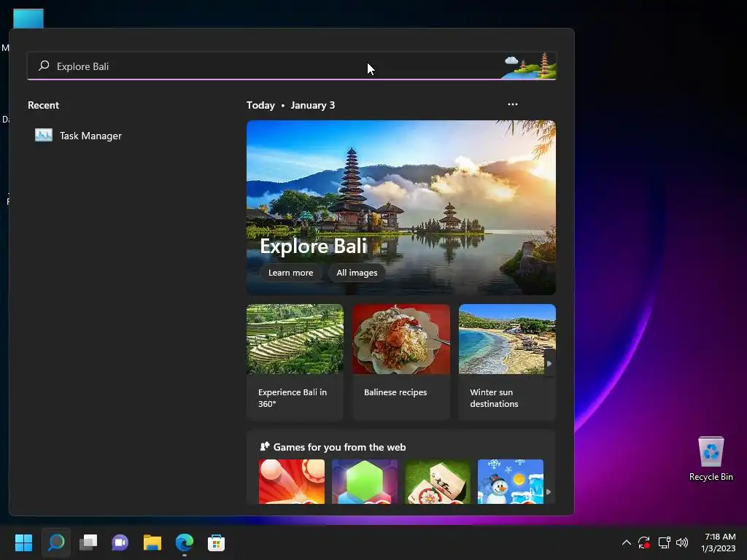This screenshot has width=747, height=560.
Task: Click the next arrow on Bali cards row
Action: pos(549,363)
